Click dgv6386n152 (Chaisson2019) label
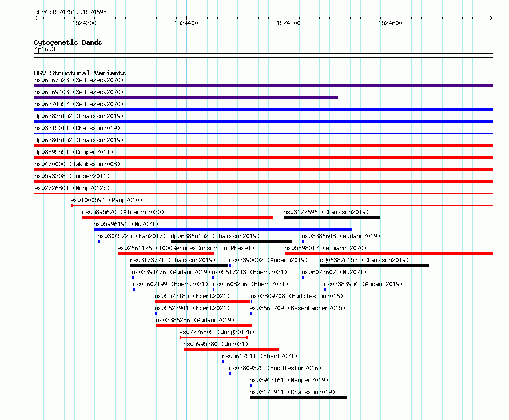 215,236
